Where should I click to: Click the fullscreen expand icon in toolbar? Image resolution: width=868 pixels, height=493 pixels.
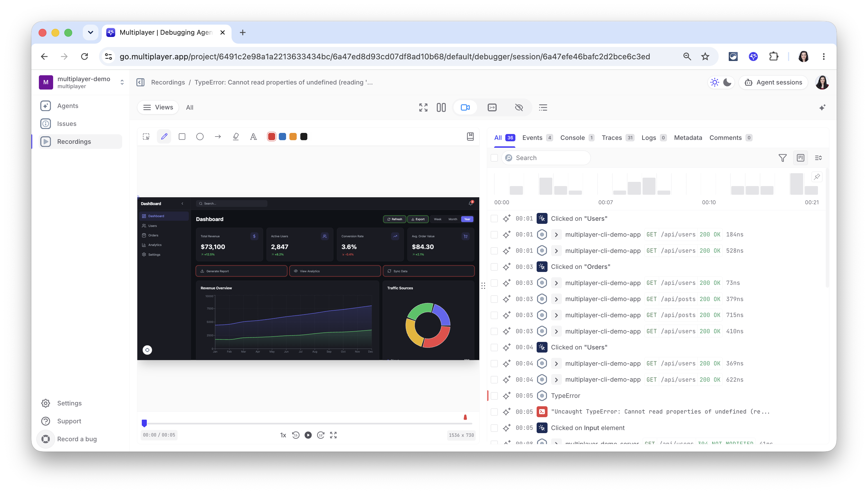point(423,107)
